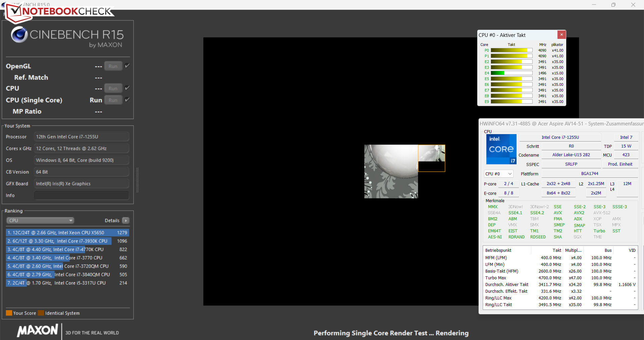
Task: Select ranking entry Core i7-3720QM CPU
Action: pos(67,266)
